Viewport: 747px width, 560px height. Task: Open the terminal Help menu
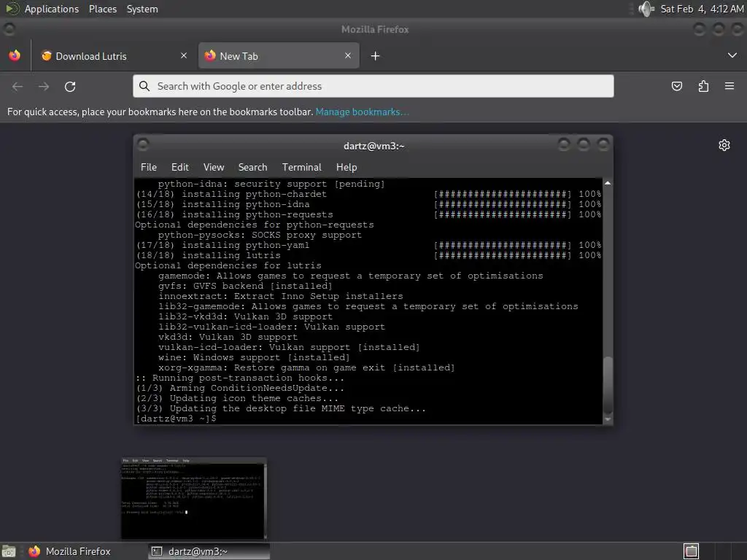coord(347,167)
